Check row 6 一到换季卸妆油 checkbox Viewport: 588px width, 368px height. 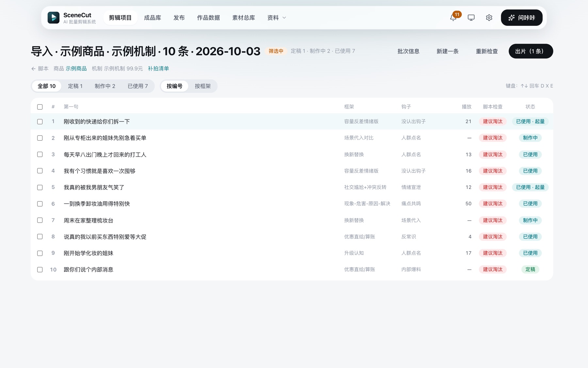click(40, 204)
